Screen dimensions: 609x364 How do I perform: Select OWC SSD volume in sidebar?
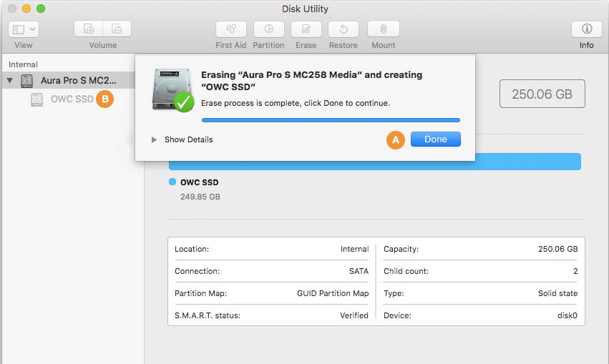[x=72, y=99]
